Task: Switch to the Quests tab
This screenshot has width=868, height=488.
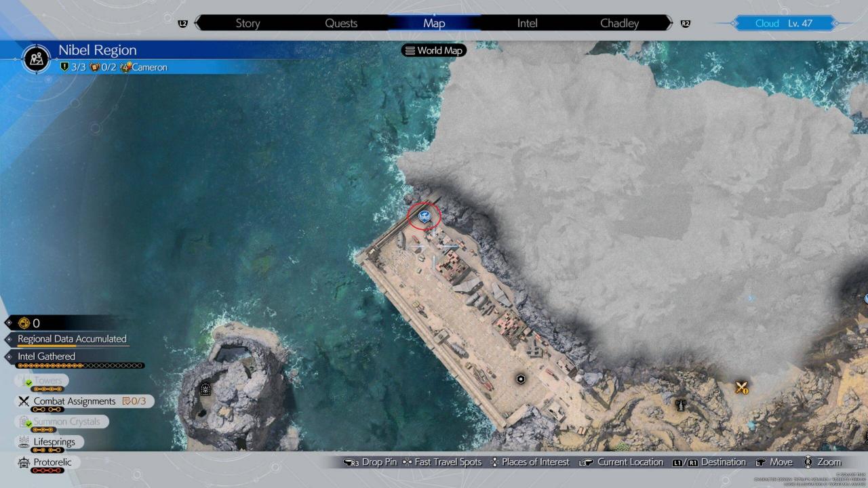Action: pos(341,23)
